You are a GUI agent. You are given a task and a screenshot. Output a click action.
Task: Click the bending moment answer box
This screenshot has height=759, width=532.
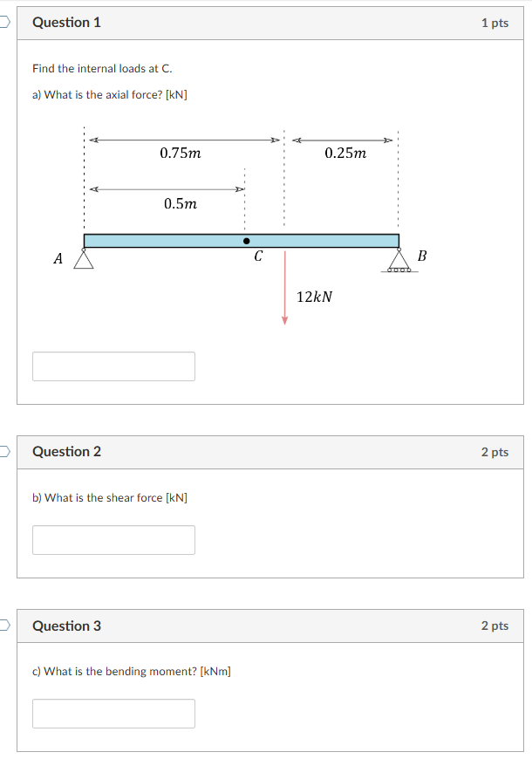113,713
